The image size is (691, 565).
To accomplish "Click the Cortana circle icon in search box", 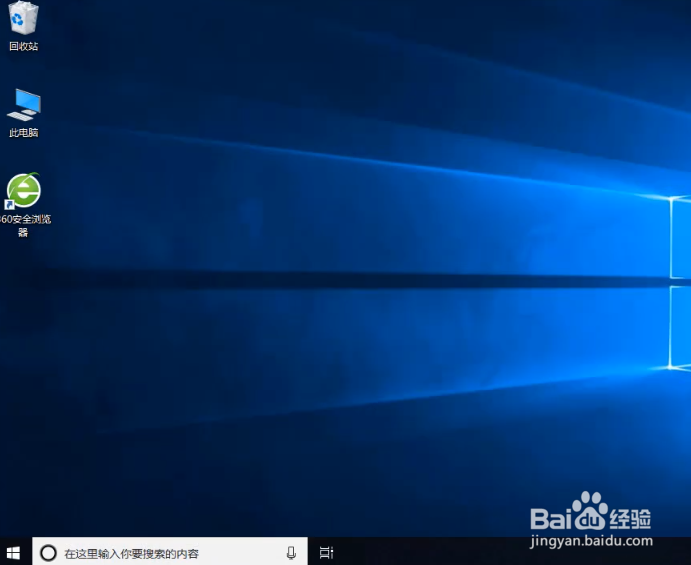I will tap(48, 553).
